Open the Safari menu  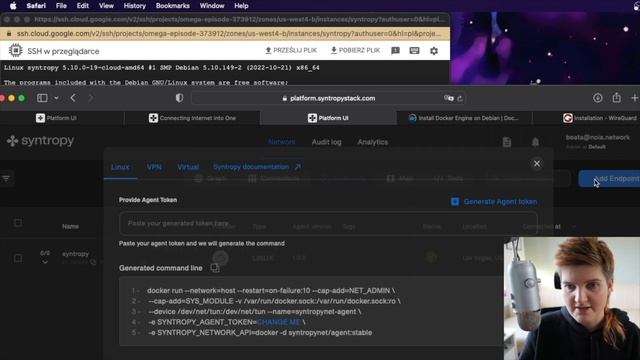coord(36,6)
